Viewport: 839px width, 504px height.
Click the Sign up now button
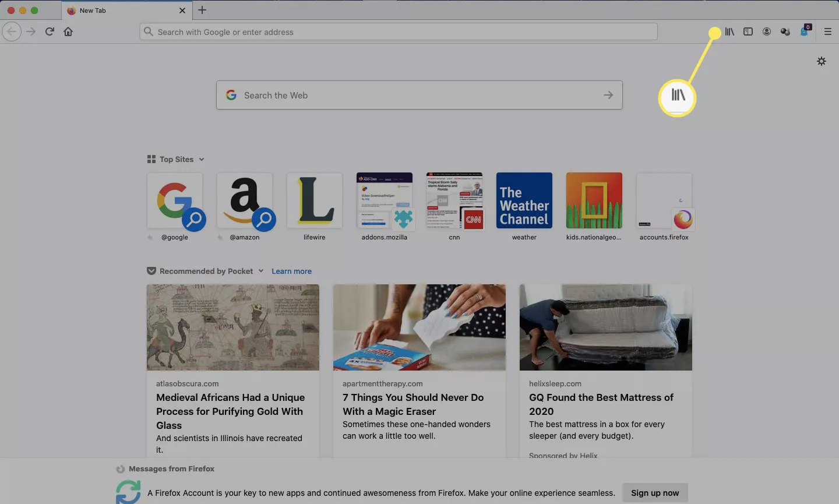click(654, 493)
